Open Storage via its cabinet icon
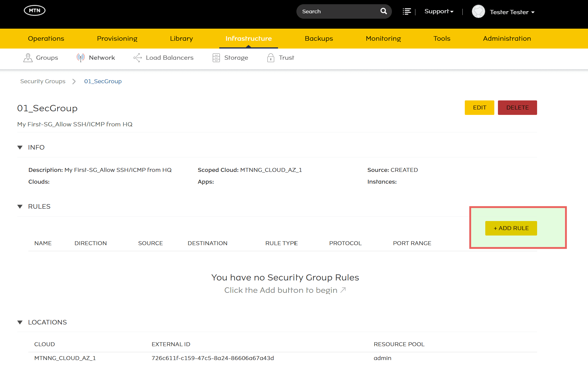 pos(216,58)
